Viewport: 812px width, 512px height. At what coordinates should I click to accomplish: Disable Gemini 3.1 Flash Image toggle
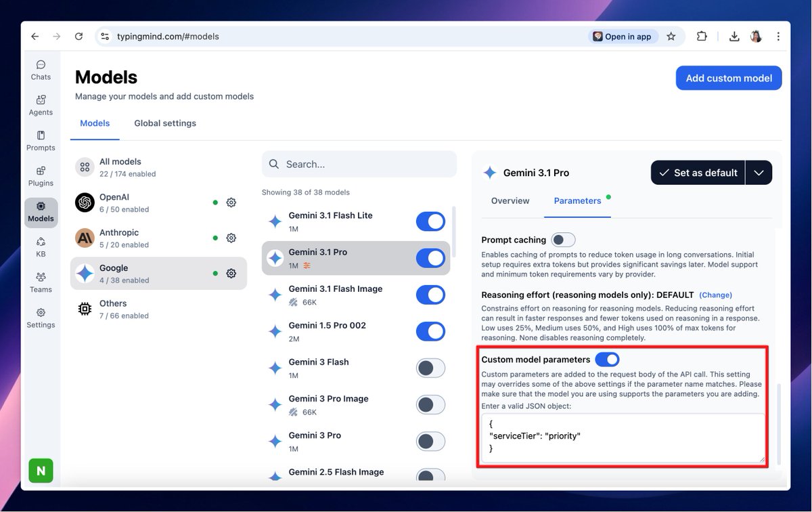(430, 295)
